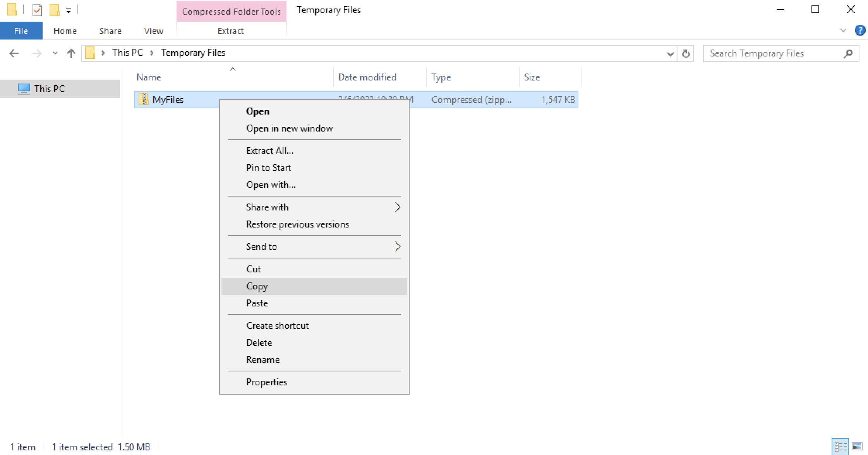
Task: Click the New folder quick access icon
Action: (54, 10)
